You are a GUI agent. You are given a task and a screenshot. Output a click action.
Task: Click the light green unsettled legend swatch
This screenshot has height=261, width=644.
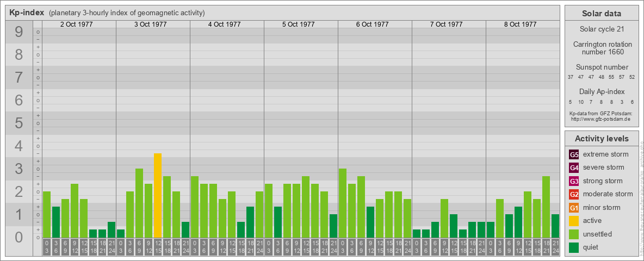(574, 234)
